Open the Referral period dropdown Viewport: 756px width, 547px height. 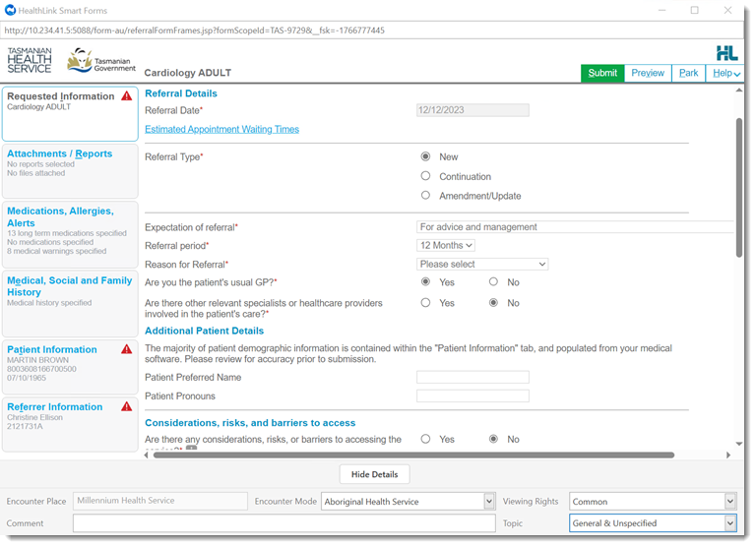point(446,245)
